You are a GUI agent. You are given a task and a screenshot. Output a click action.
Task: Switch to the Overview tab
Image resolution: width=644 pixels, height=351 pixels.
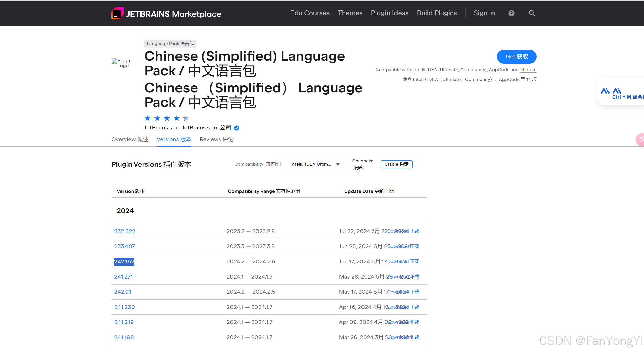tap(130, 139)
